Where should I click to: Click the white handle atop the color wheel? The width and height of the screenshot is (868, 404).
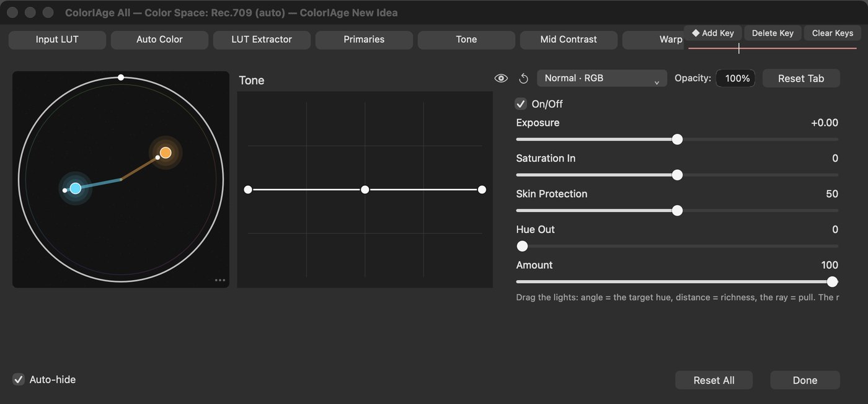(121, 77)
